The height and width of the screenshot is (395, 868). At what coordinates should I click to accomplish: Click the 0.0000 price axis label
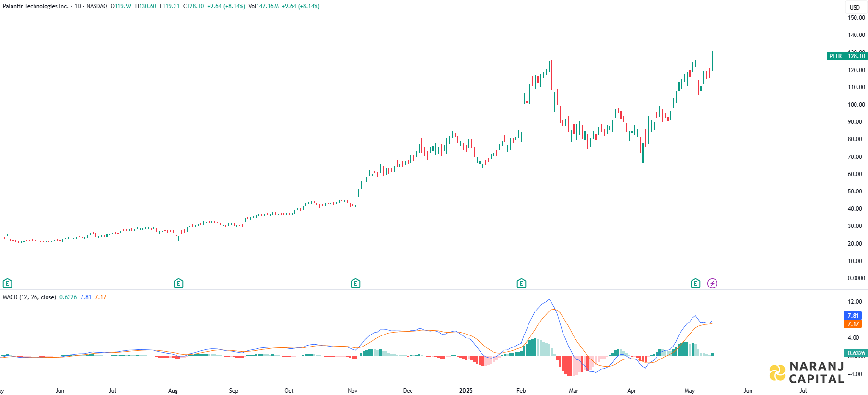pyautogui.click(x=856, y=278)
